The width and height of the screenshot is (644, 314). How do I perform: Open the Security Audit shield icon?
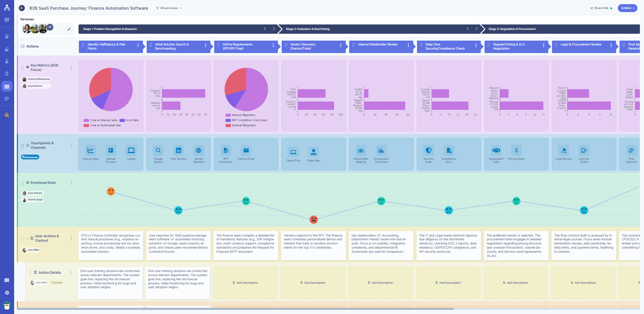[x=428, y=150]
